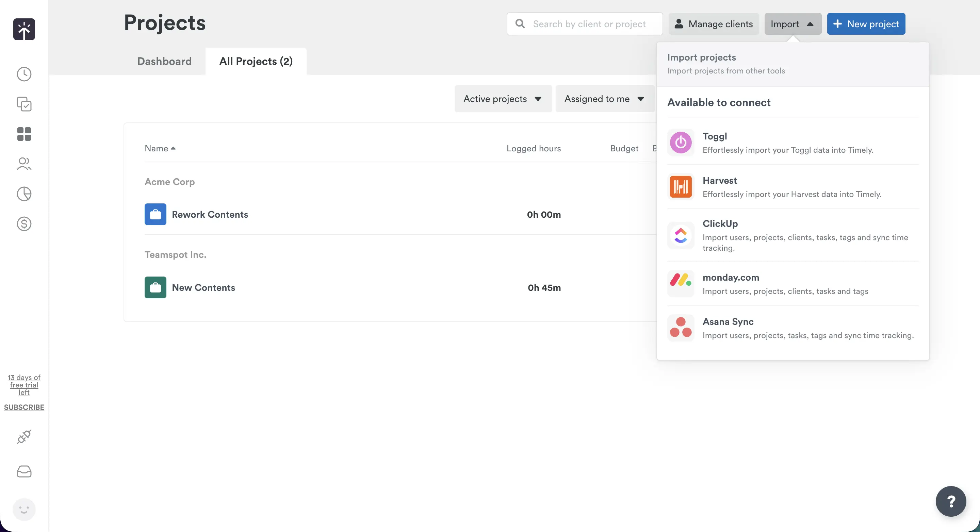Open the People view icon
980x532 pixels.
tap(24, 164)
